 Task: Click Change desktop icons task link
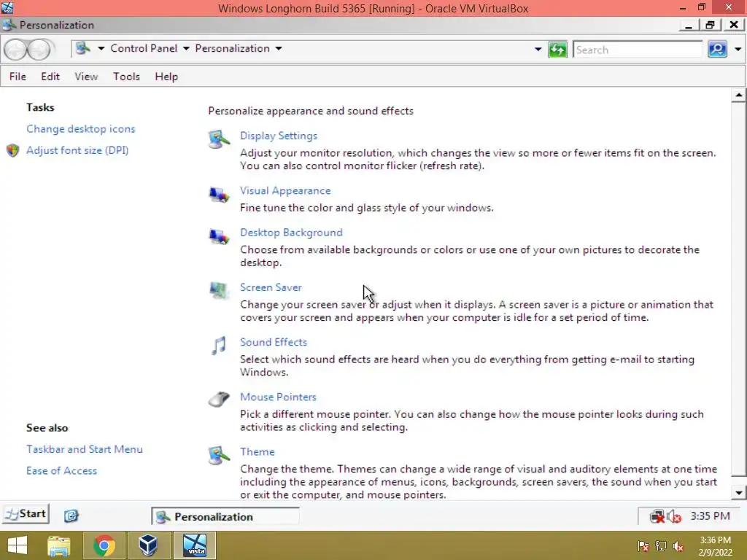tap(80, 128)
